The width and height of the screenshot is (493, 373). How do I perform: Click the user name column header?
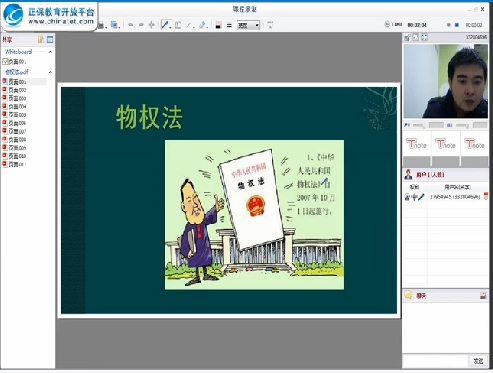(x=457, y=187)
